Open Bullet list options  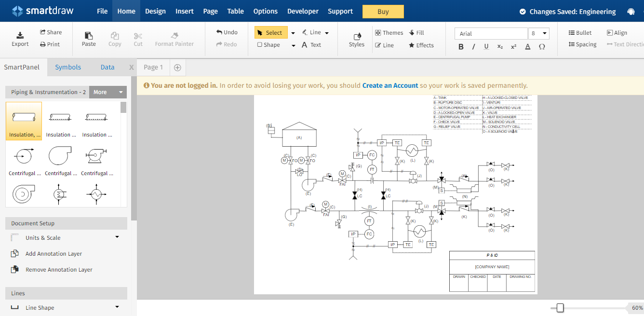click(580, 33)
